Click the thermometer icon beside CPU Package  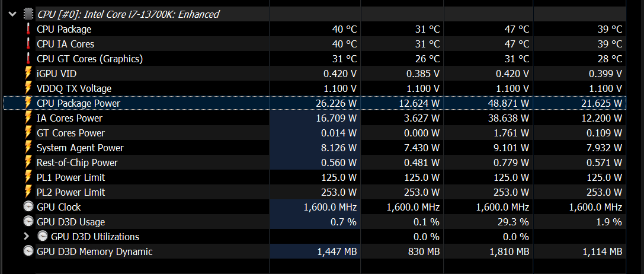pyautogui.click(x=28, y=29)
